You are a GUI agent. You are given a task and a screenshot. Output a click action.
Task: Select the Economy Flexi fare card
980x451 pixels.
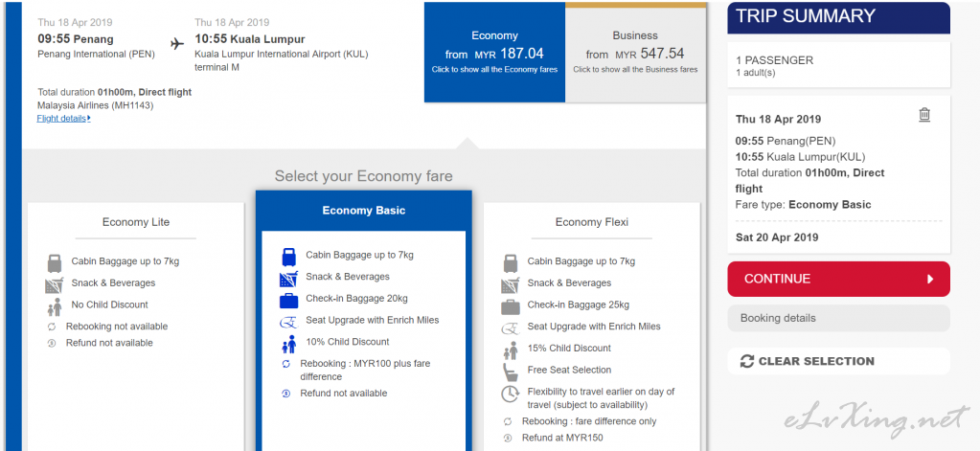(591, 327)
